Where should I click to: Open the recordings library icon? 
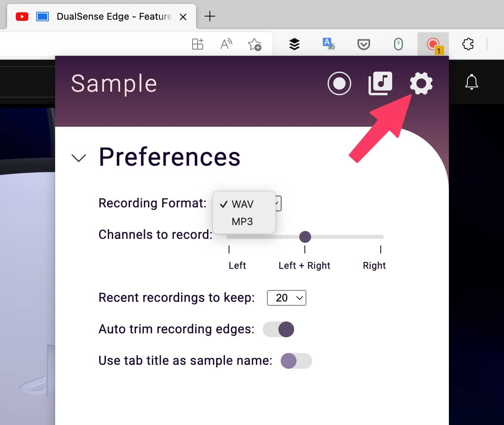(x=380, y=83)
